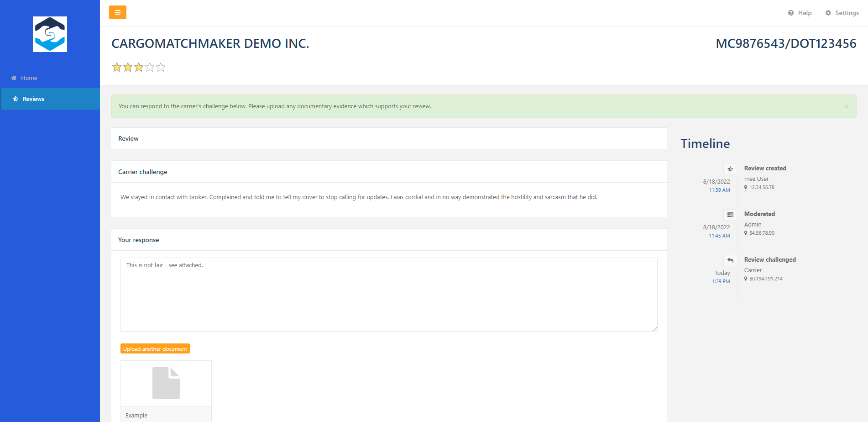Screen dimensions: 868x422
Task: Click the Example document label
Action: coord(136,415)
